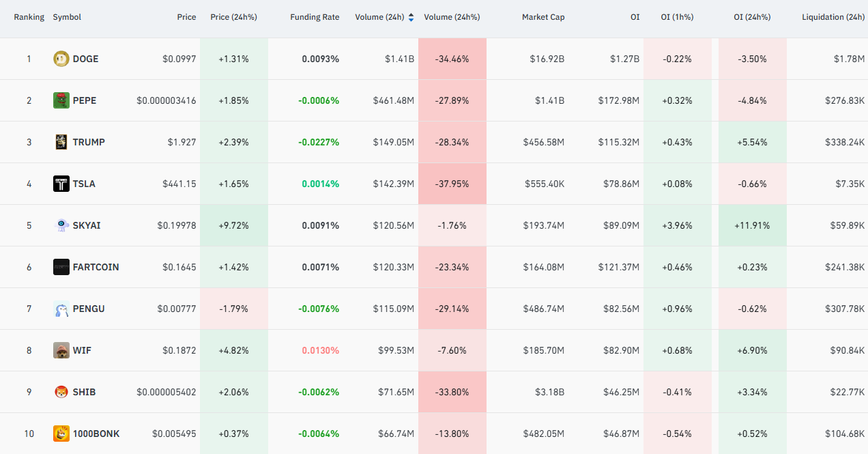The width and height of the screenshot is (868, 454).
Task: Click SKYAI's +11.91% OI change cell
Action: coord(753,225)
